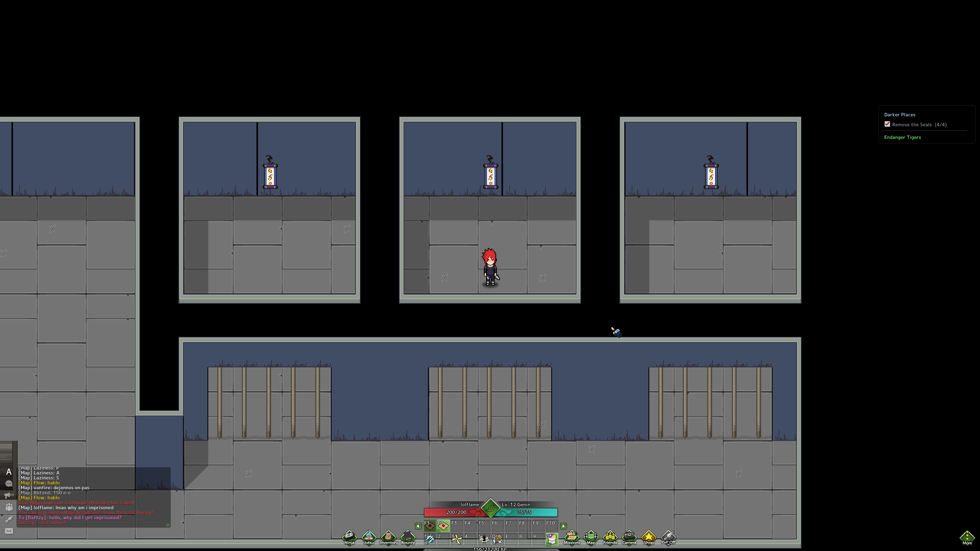Open the Jutsu menu
Viewport: 980px width, 551px height.
click(369, 537)
